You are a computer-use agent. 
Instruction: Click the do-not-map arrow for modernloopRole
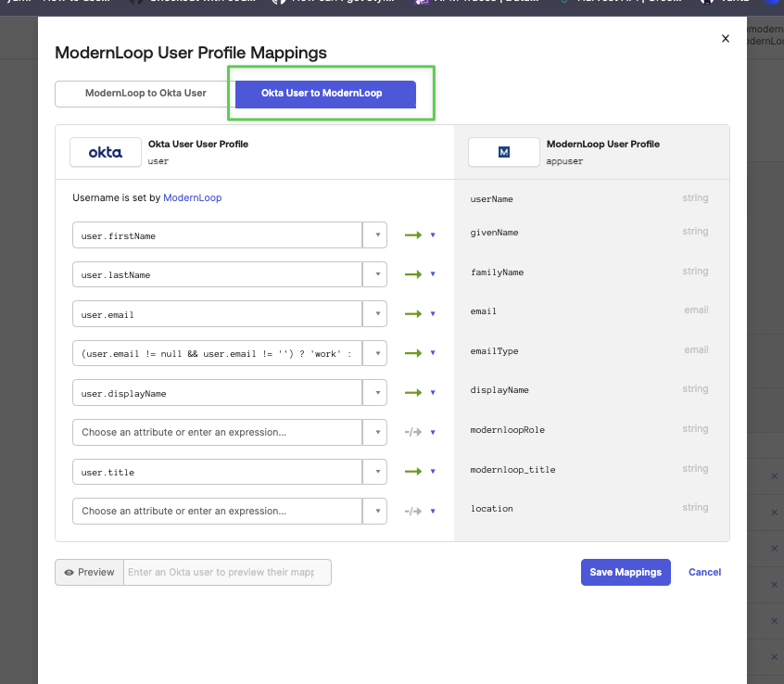pos(413,432)
